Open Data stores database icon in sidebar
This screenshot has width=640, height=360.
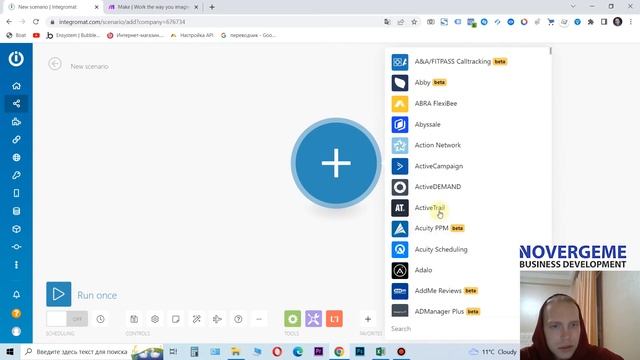(16, 211)
